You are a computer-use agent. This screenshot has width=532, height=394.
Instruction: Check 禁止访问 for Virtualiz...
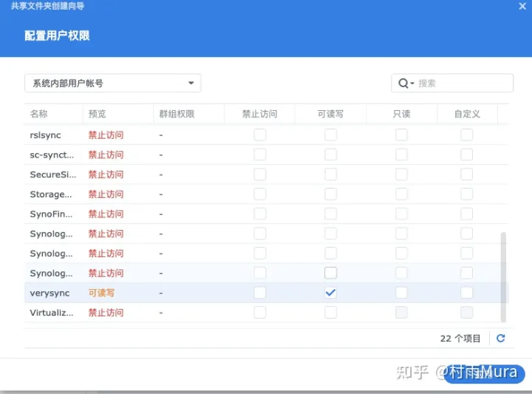coord(260,312)
